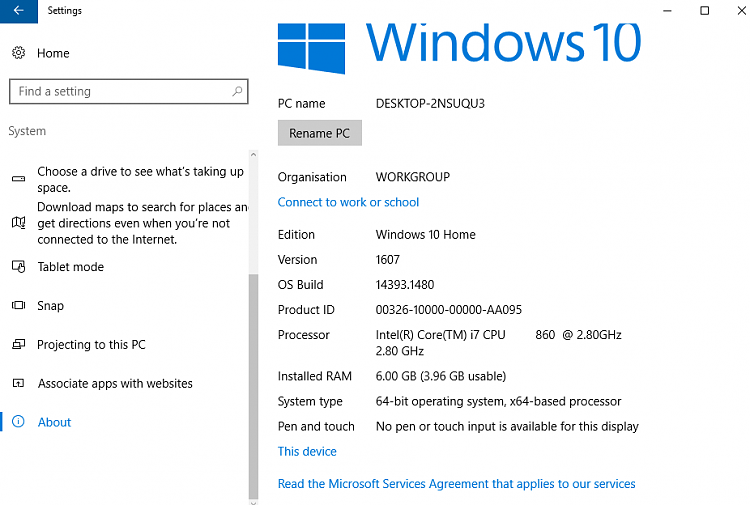Click the About info icon
Image resolution: width=750 pixels, height=505 pixels.
pyautogui.click(x=18, y=421)
